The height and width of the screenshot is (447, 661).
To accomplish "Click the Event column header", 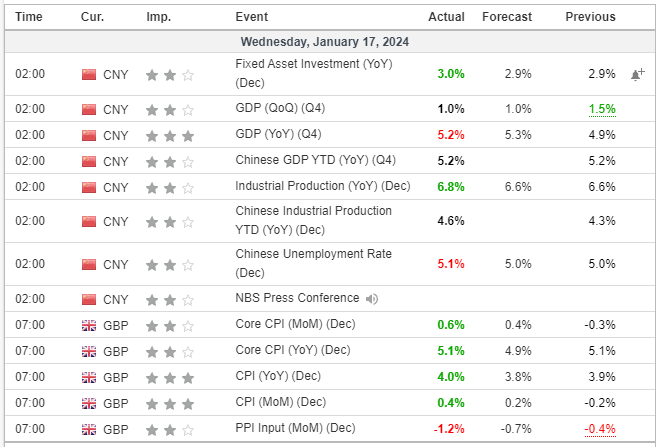I will pos(251,17).
